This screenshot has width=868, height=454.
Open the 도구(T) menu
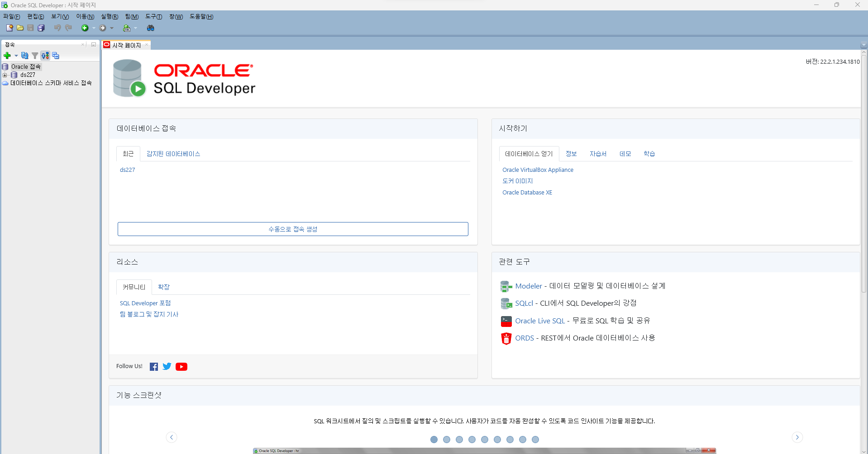click(154, 17)
